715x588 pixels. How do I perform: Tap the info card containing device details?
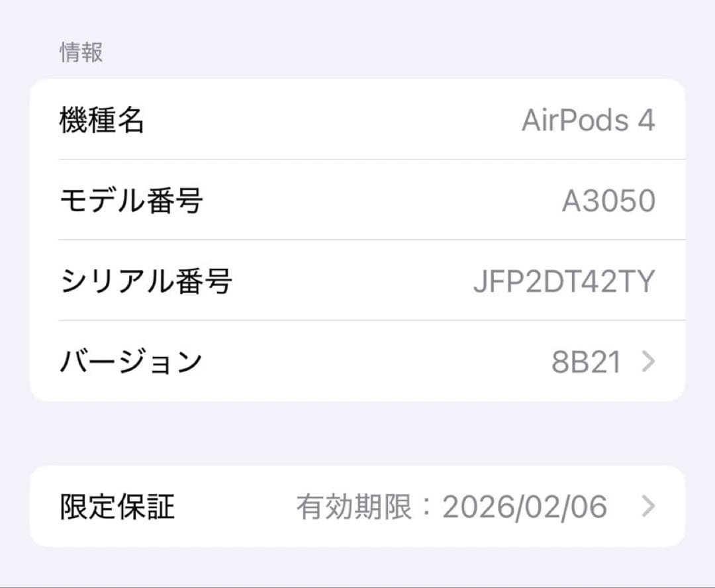[x=358, y=240]
